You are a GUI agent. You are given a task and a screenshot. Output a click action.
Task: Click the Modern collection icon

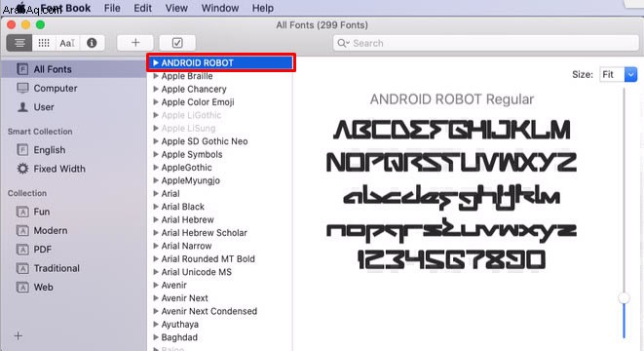(22, 230)
